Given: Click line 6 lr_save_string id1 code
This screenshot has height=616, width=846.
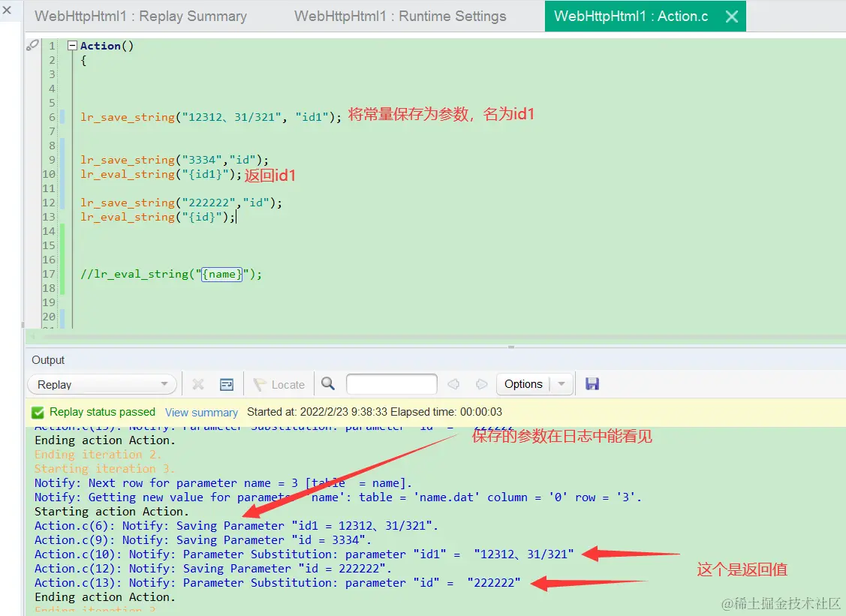Looking at the screenshot, I should pyautogui.click(x=211, y=117).
